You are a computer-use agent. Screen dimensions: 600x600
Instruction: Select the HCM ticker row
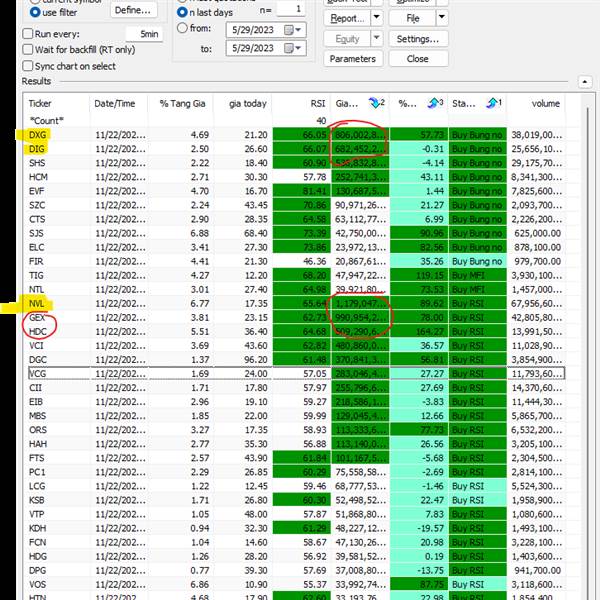coord(295,177)
